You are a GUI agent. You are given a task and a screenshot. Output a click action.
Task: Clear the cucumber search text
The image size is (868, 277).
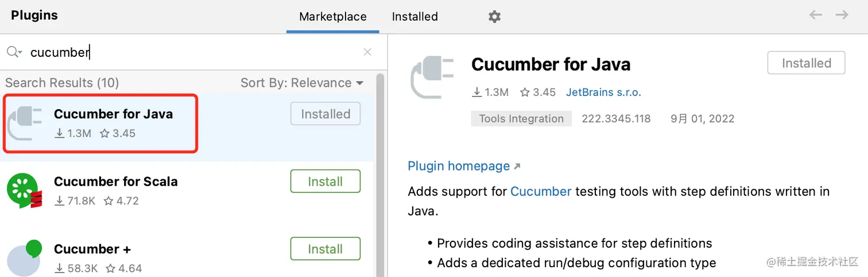point(368,52)
